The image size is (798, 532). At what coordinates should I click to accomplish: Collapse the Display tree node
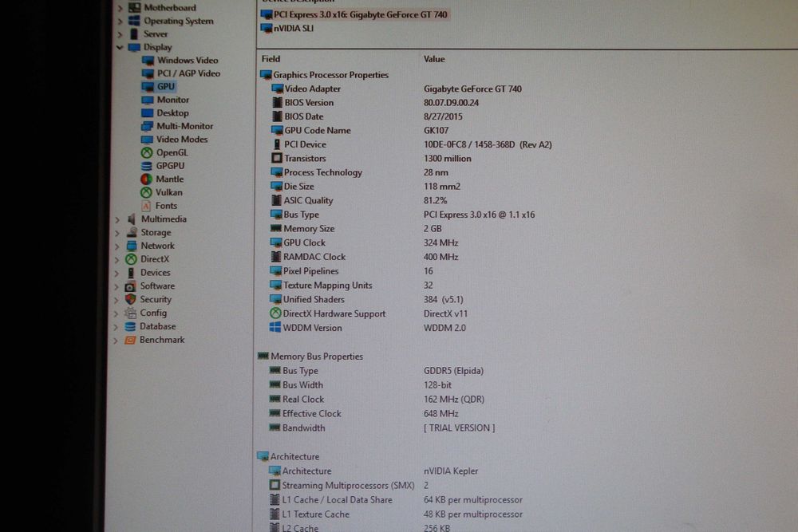pos(120,47)
